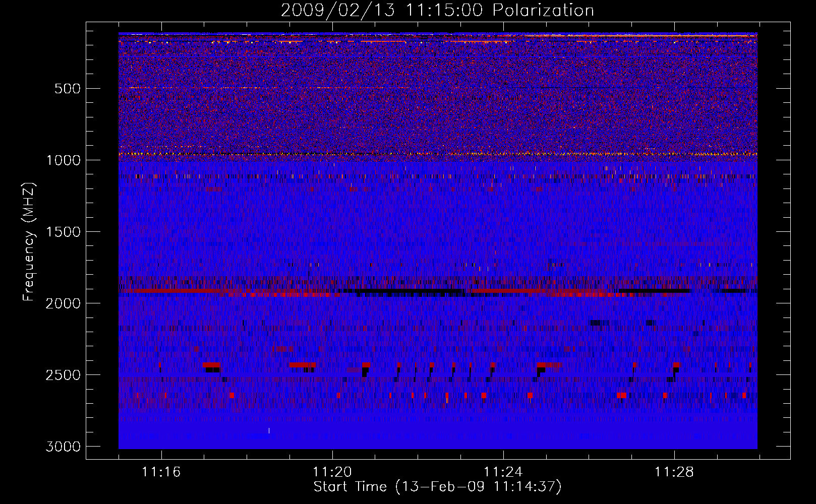Click the 11:16 time tick label
The width and height of the screenshot is (816, 504).
click(161, 472)
